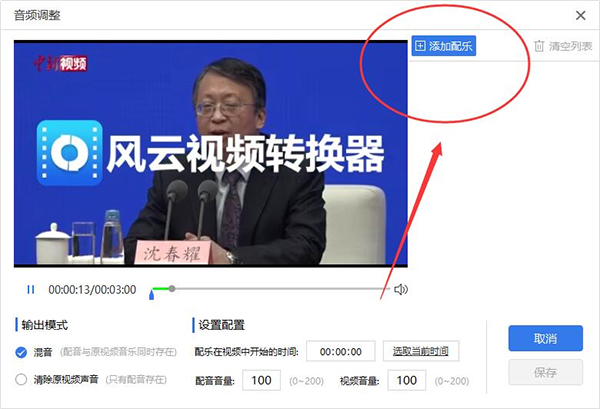The image size is (600, 409).
Task: Mute audio via the speaker icon
Action: [x=400, y=290]
